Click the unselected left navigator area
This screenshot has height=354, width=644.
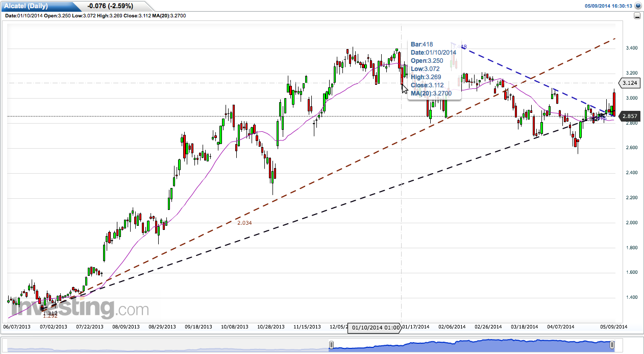coord(168,346)
